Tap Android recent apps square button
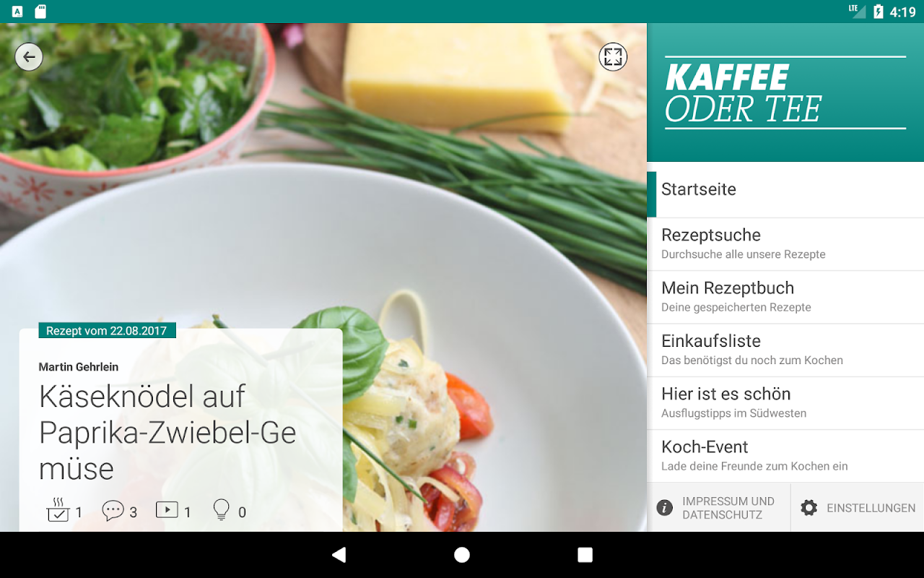924x578 pixels. 585,555
